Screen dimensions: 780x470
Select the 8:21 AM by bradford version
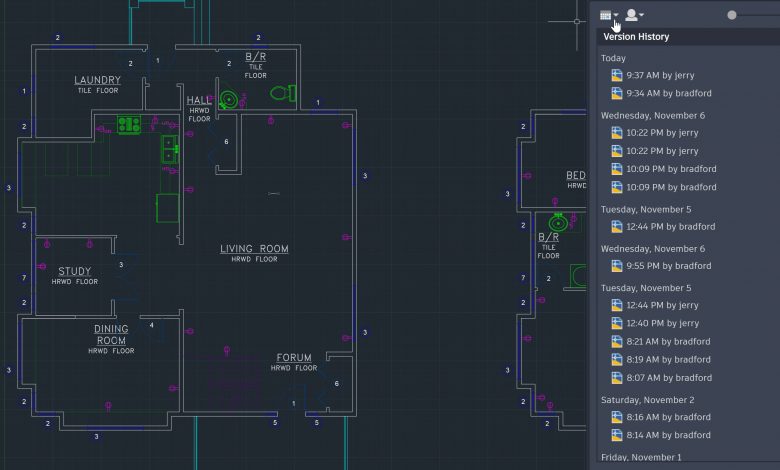(x=668, y=342)
